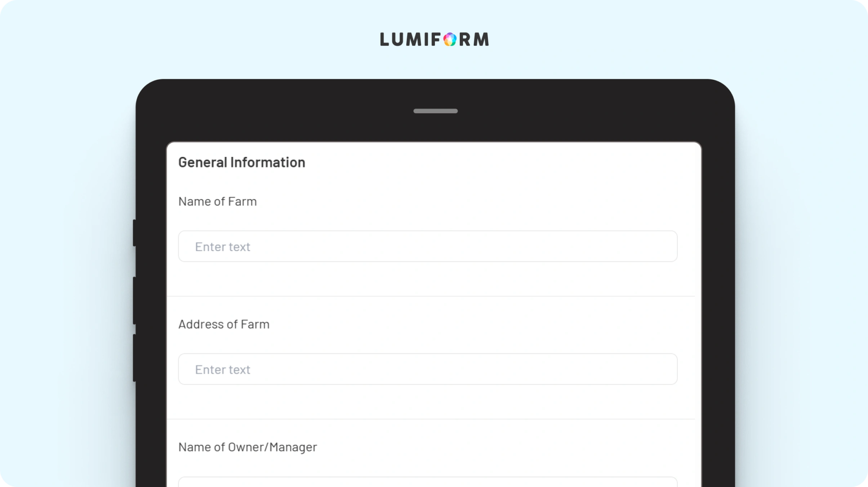The width and height of the screenshot is (868, 487).
Task: Click the lower side button on tablet
Action: (x=134, y=358)
